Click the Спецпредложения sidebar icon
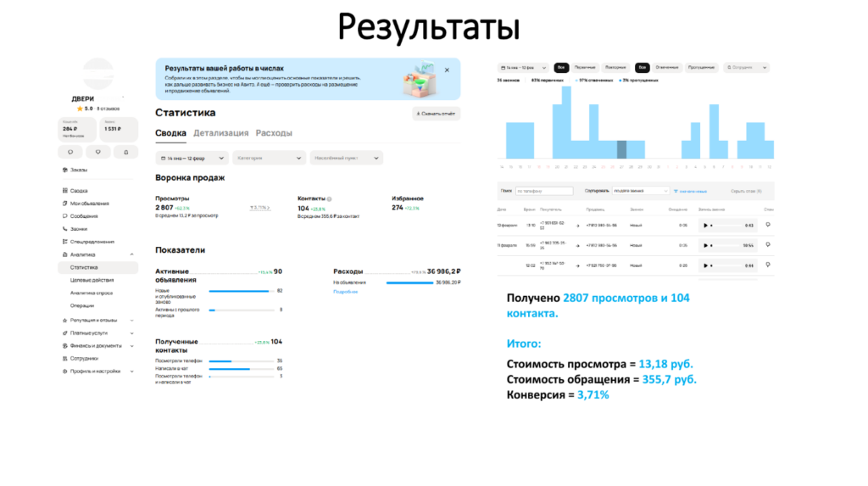The image size is (868, 486). tap(64, 242)
